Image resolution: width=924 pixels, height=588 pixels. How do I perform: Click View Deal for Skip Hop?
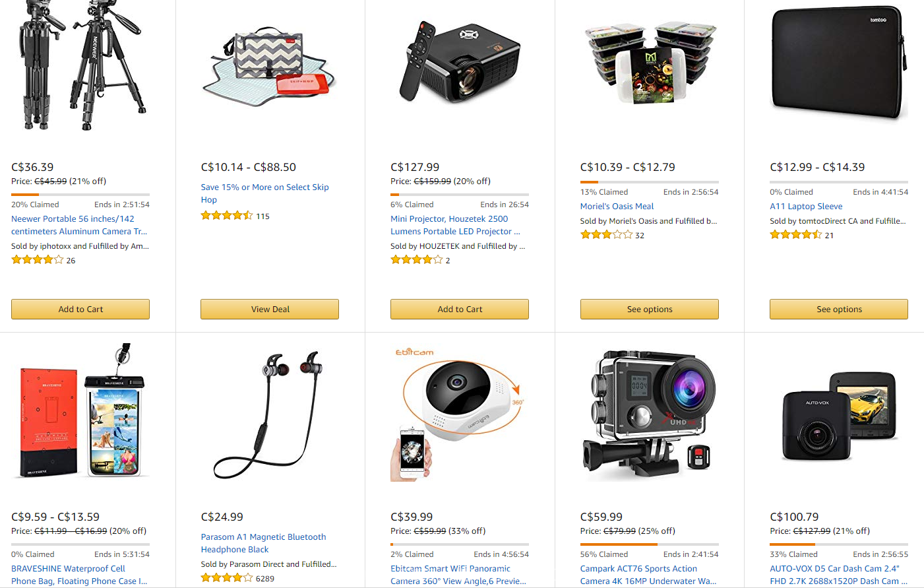click(x=270, y=309)
